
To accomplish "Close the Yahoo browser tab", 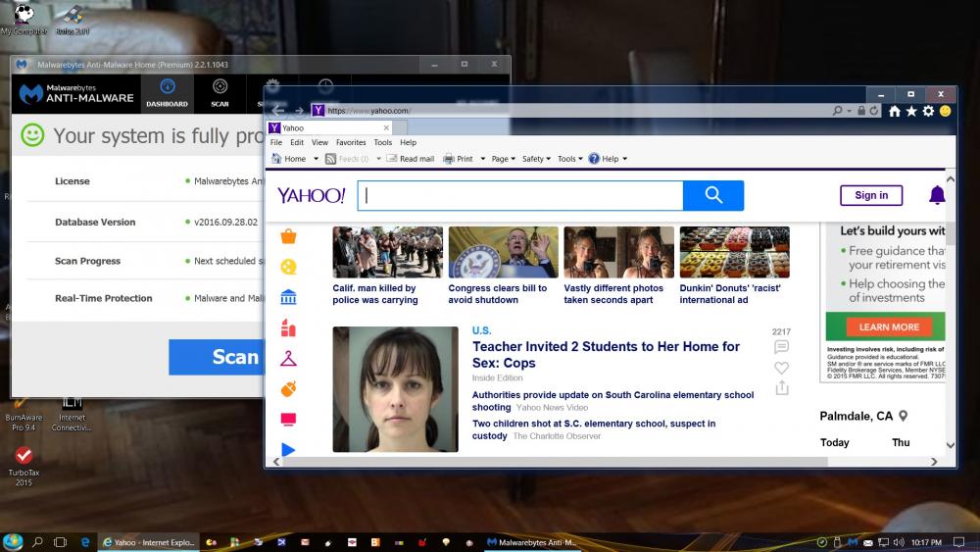I will [386, 127].
